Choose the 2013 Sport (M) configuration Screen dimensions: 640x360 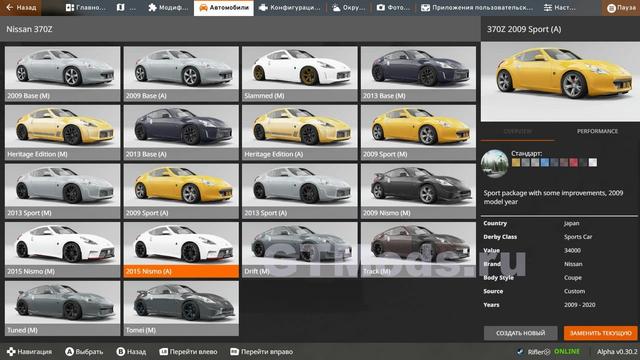tap(63, 191)
